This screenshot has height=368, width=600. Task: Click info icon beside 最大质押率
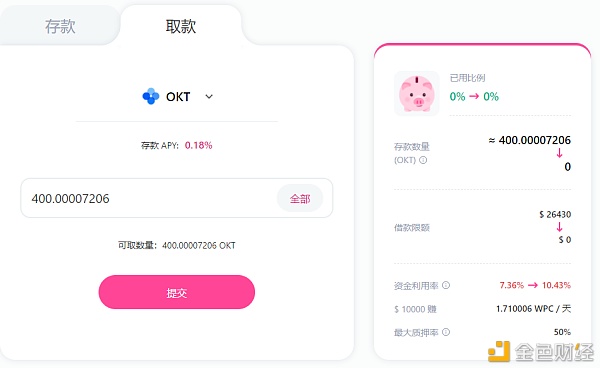point(446,332)
